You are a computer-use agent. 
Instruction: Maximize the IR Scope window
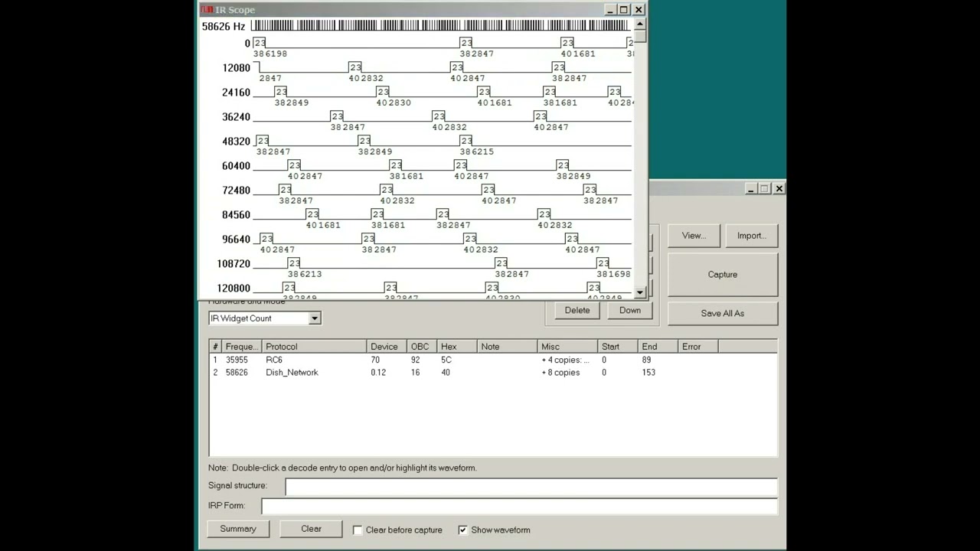[x=624, y=10]
